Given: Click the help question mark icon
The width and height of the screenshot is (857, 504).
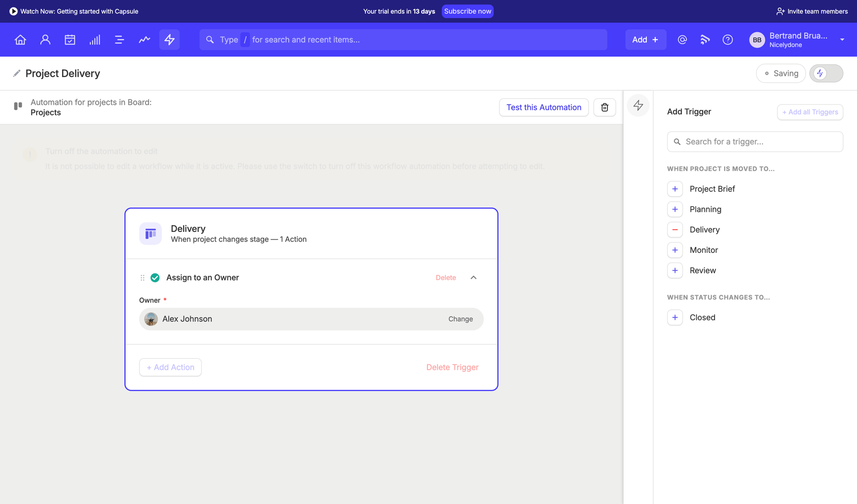Looking at the screenshot, I should point(727,39).
